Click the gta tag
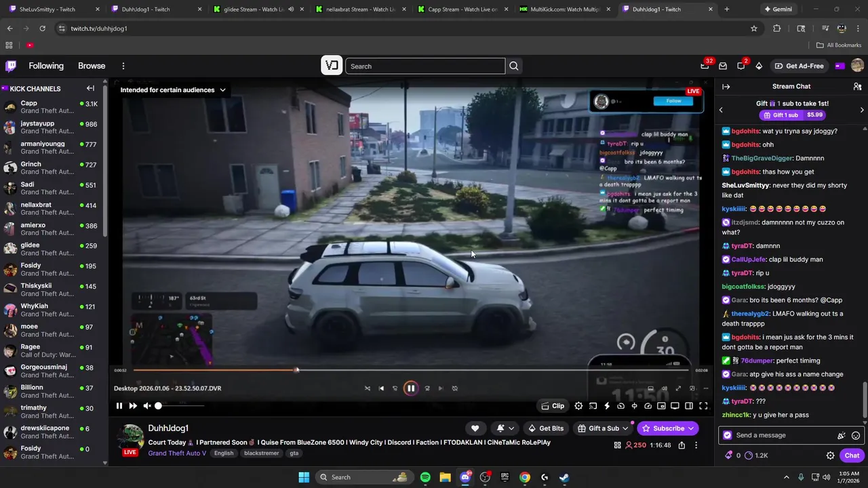 [x=294, y=453]
